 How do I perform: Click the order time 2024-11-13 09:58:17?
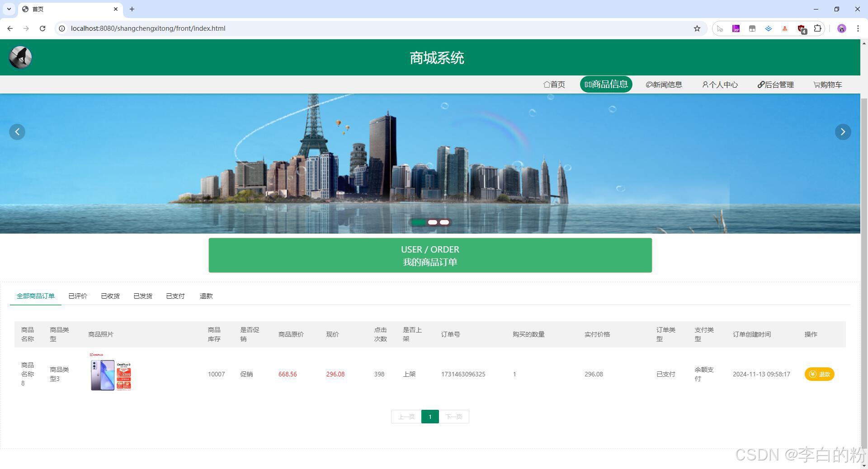[x=761, y=374]
